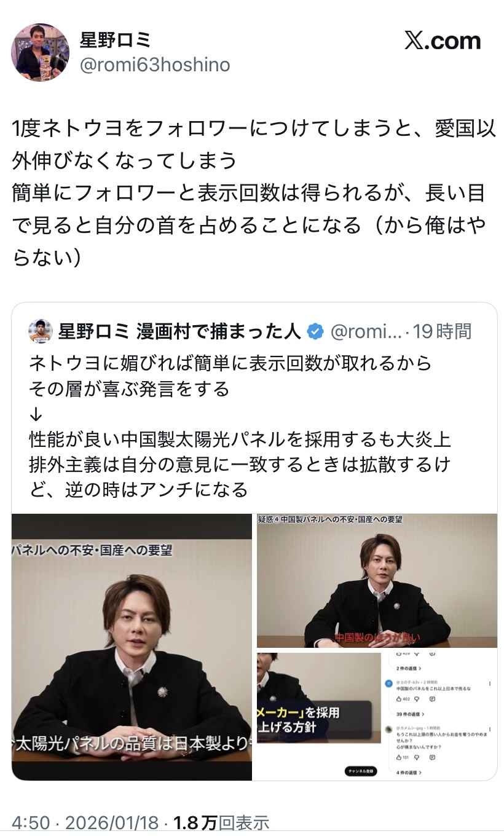Open reply icon on 151-likes comment
Screen dimensions: 504x839
432,757
